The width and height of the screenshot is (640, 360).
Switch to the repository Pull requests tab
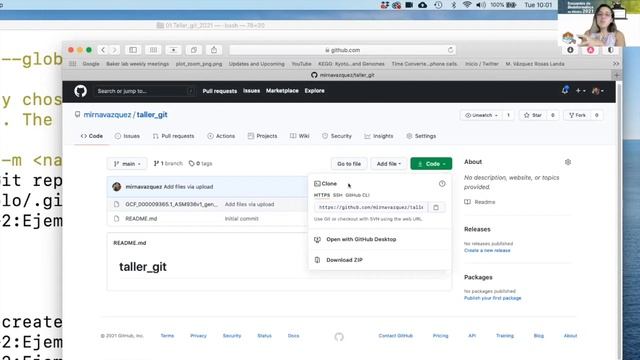coord(173,136)
